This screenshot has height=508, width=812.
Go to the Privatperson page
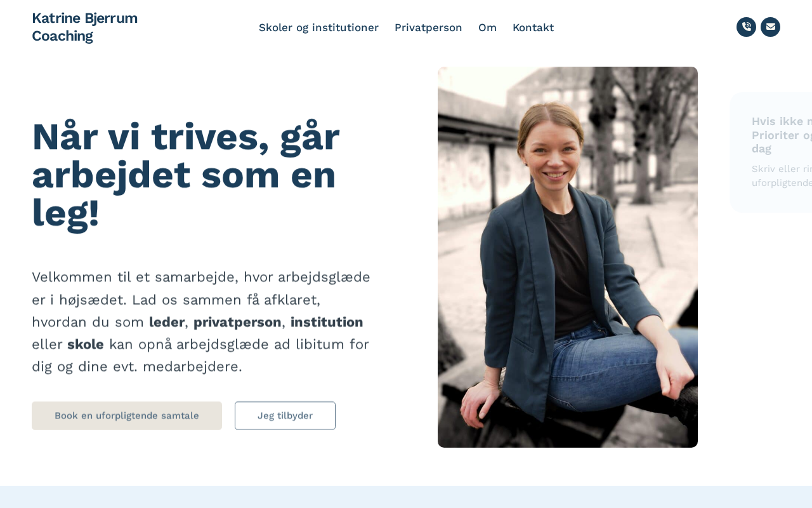click(x=428, y=27)
